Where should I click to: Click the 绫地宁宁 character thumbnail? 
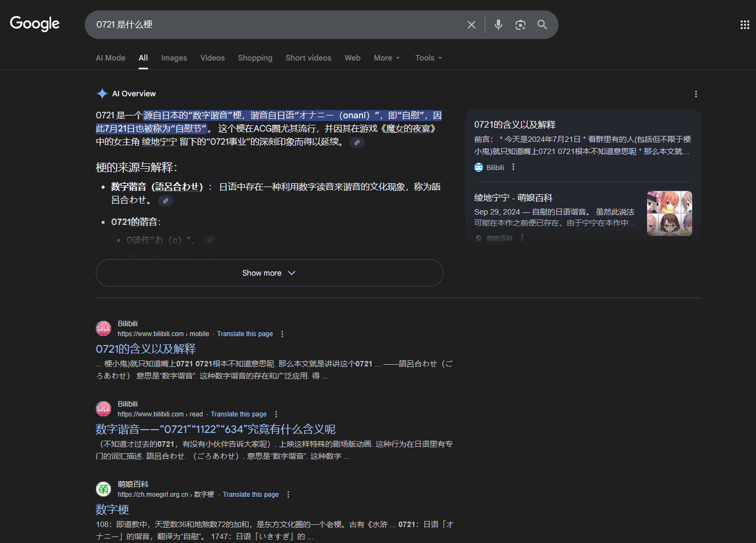pos(669,213)
